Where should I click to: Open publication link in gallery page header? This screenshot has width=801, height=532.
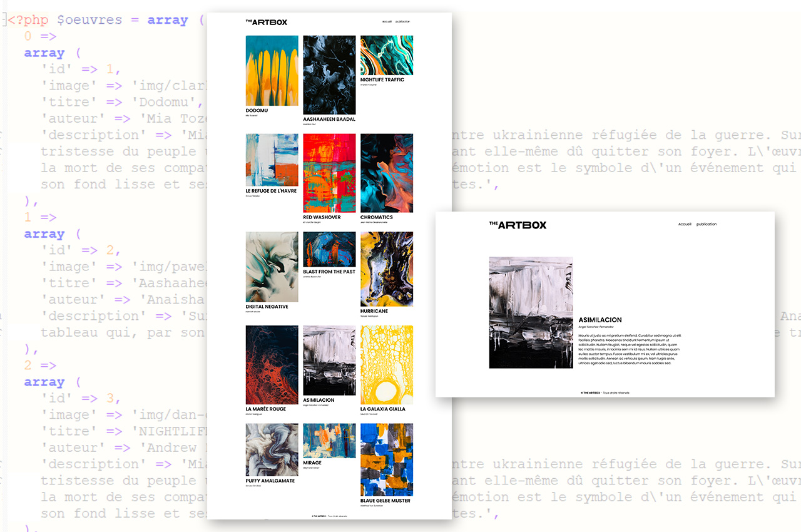(402, 22)
